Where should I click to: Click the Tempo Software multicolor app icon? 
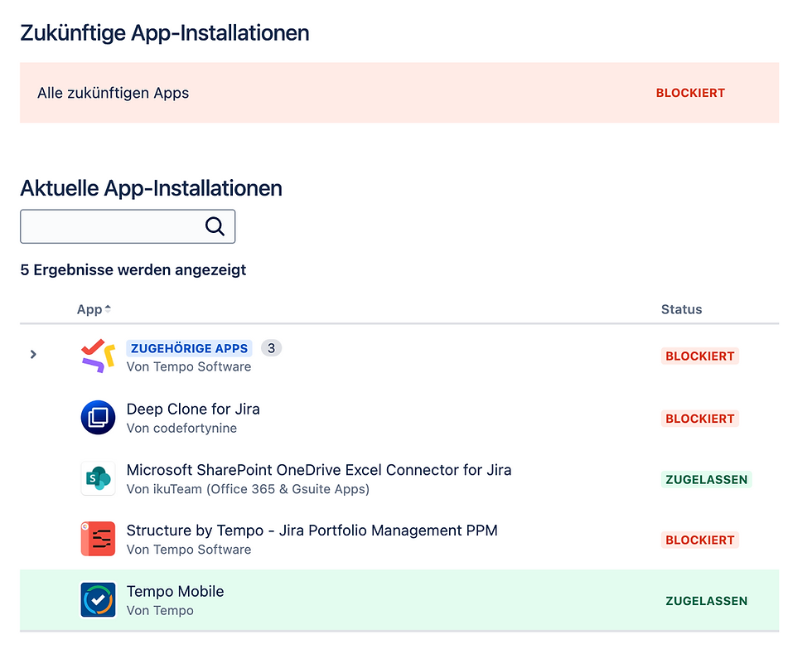[98, 356]
